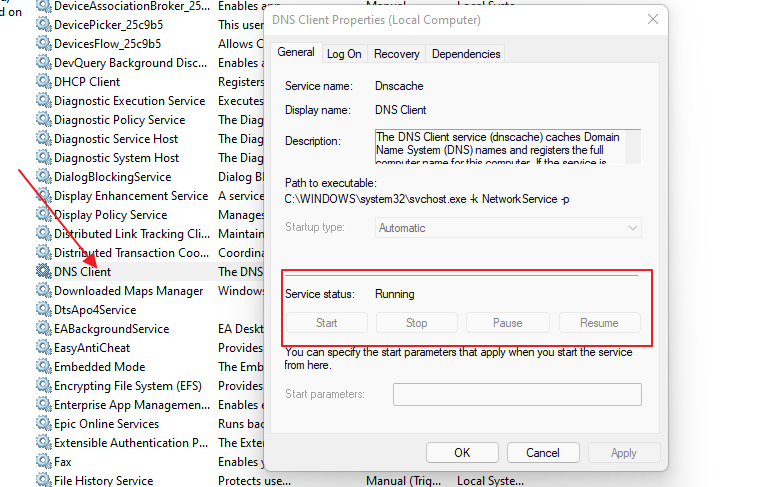
Task: Click the DNS Client service gear icon
Action: coord(43,272)
